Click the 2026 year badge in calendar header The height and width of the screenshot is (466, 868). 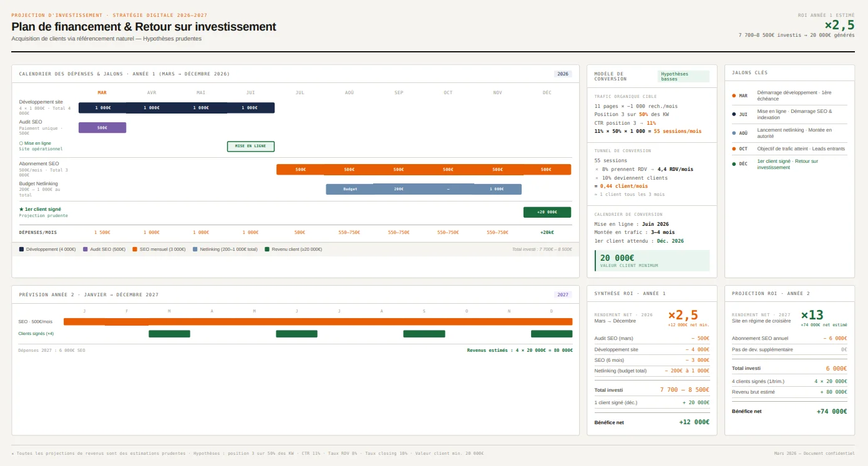coord(563,74)
